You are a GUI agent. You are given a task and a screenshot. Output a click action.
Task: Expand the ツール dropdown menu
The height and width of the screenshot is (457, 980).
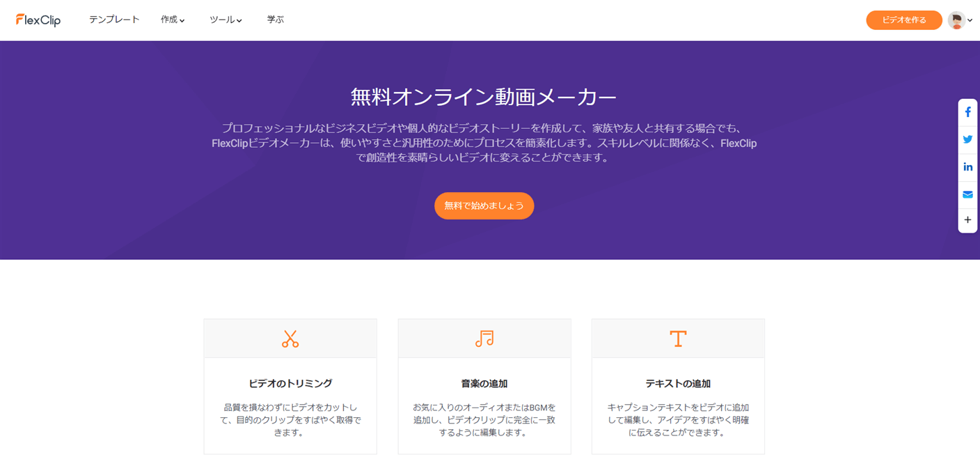click(x=226, y=20)
